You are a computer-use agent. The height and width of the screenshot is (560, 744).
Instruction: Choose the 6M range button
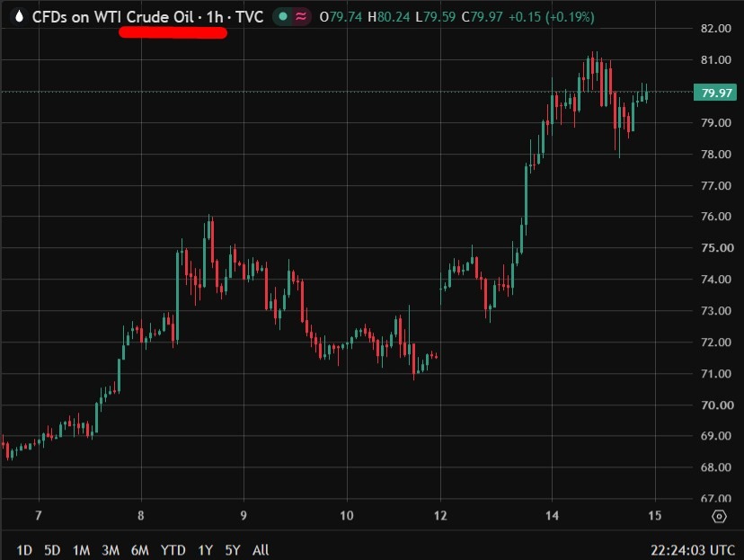(x=140, y=550)
